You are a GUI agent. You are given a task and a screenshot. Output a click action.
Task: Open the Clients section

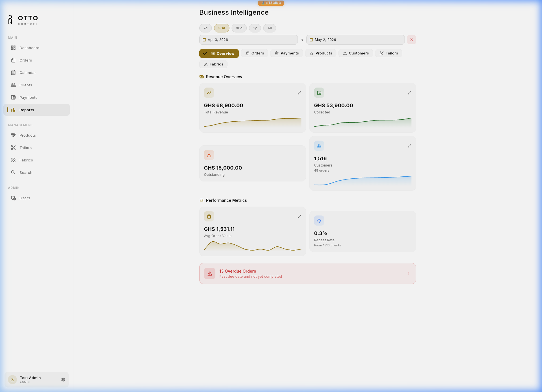tap(36, 85)
